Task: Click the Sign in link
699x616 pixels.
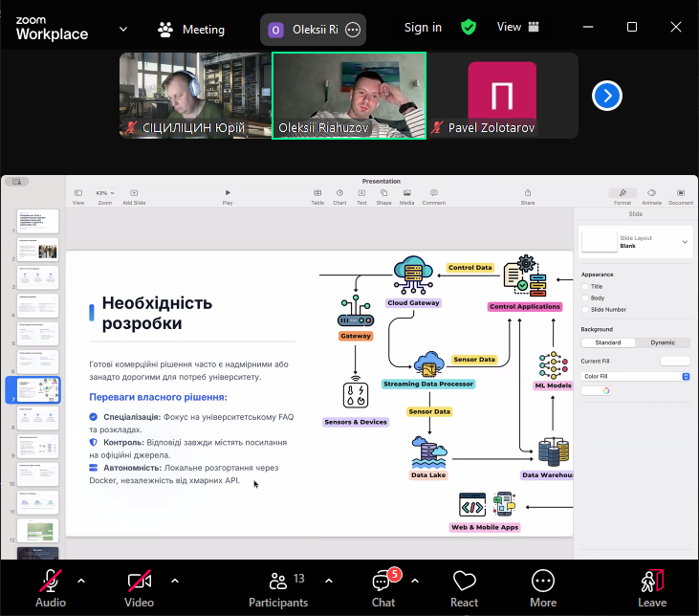Action: [423, 28]
